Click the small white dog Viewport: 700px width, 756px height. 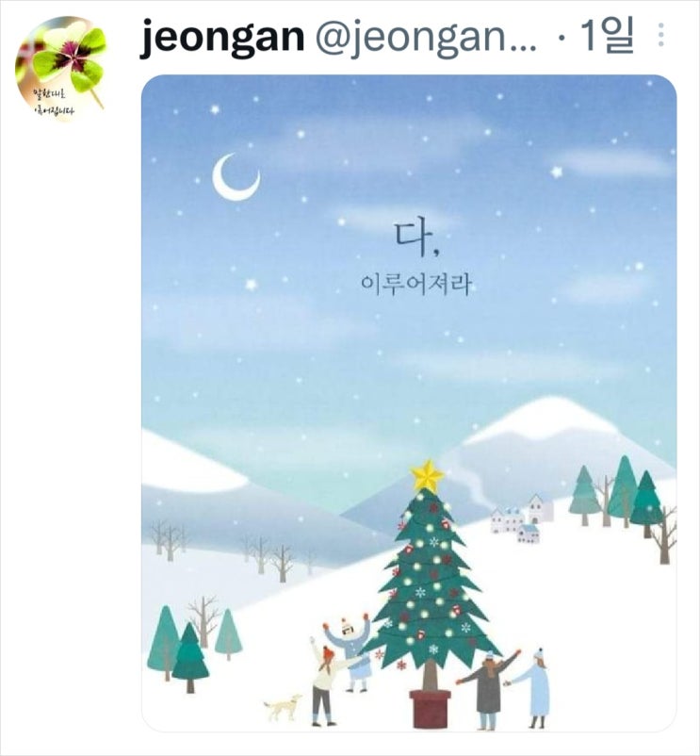click(282, 707)
